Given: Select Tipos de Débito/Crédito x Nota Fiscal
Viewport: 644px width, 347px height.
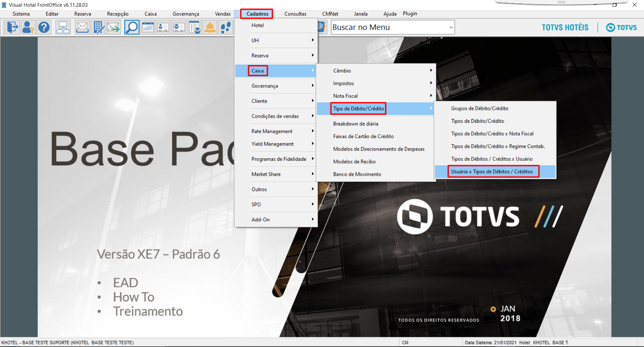Looking at the screenshot, I should 495,133.
